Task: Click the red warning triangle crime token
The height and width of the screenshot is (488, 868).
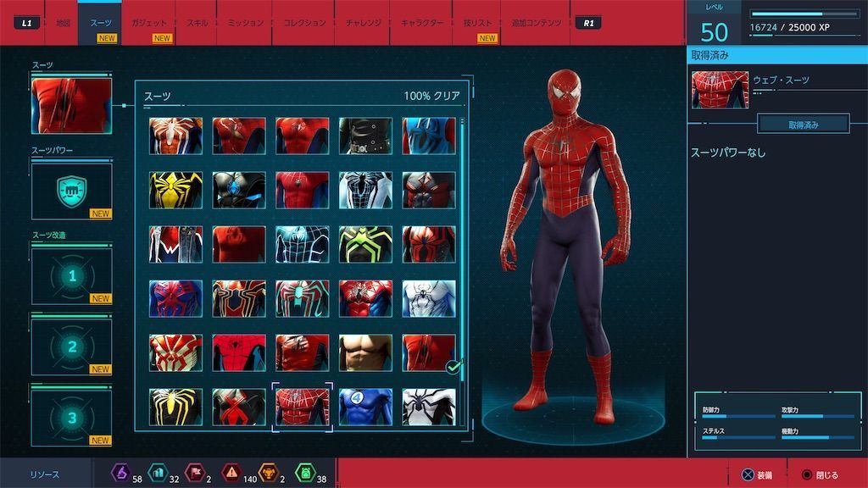Action: point(231,473)
